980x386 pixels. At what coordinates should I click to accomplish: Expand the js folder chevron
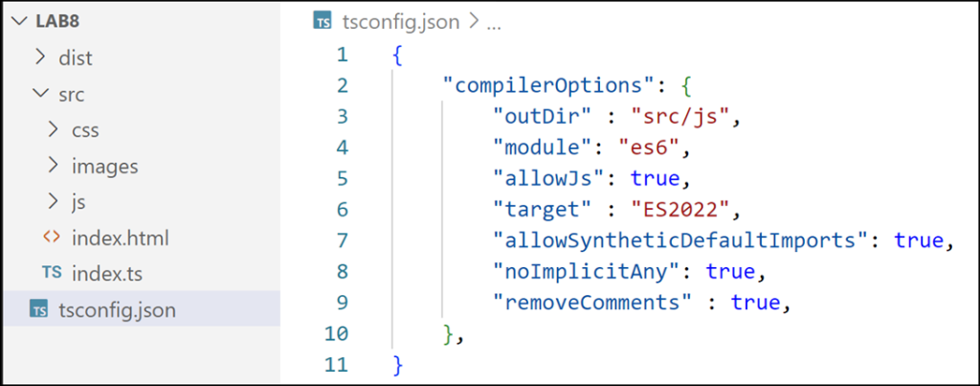tap(54, 202)
